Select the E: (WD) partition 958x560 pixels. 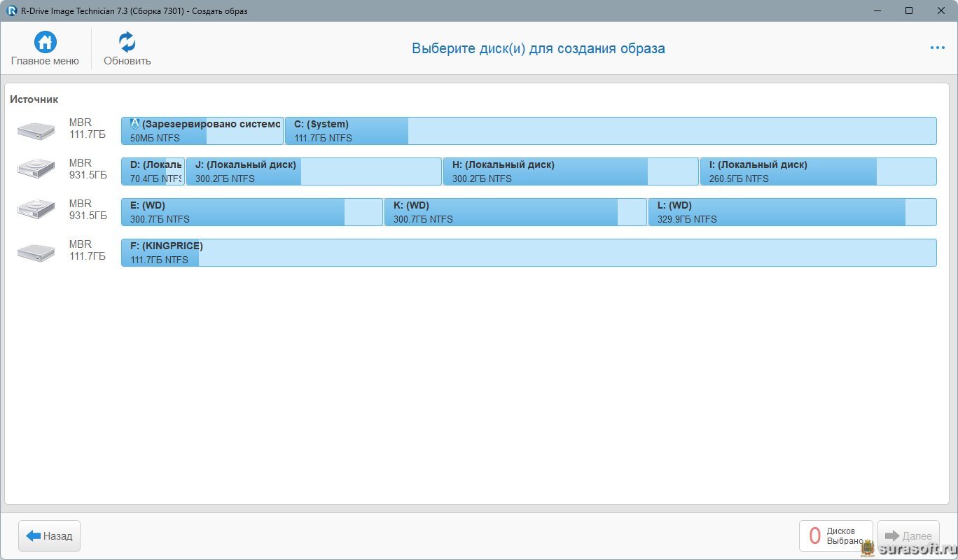click(x=252, y=212)
